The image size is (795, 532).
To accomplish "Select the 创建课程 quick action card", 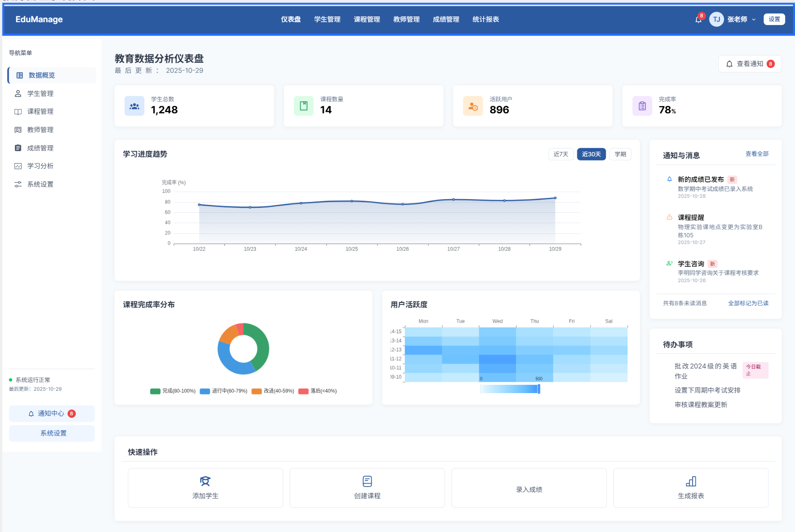I will pyautogui.click(x=367, y=488).
